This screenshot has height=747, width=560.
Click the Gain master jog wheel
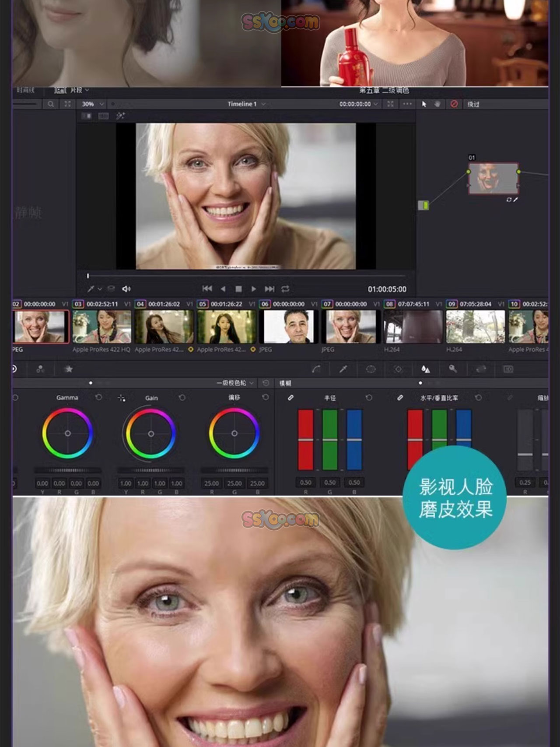click(x=151, y=470)
